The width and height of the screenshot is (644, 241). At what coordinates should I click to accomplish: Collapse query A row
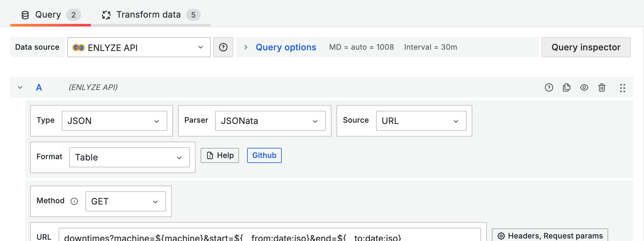[20, 87]
